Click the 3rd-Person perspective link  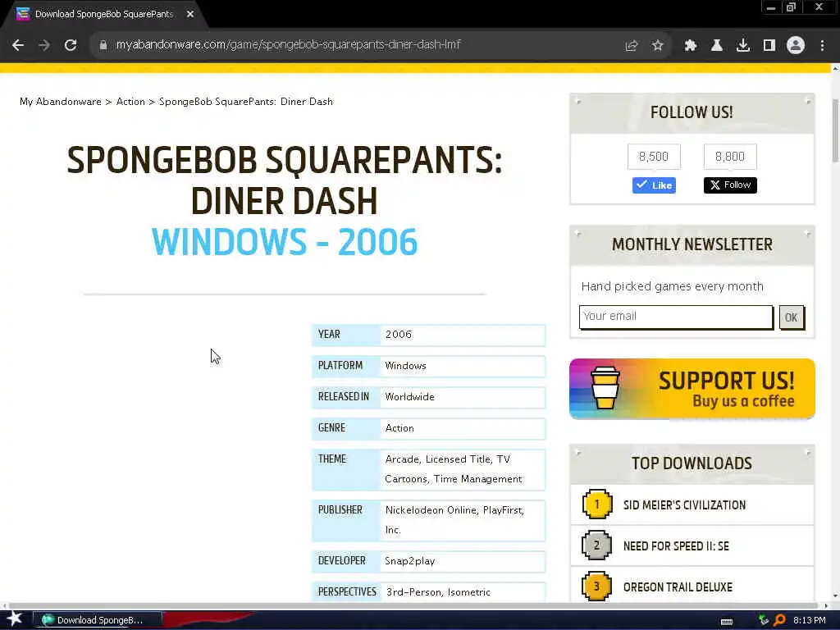click(x=413, y=592)
